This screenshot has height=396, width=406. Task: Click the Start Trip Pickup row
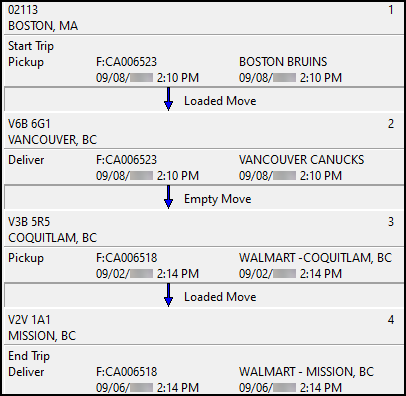coord(203,61)
